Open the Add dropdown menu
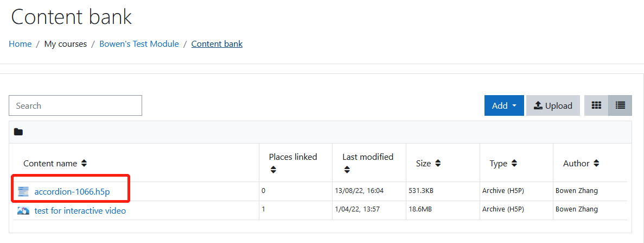The image size is (644, 243). 504,105
